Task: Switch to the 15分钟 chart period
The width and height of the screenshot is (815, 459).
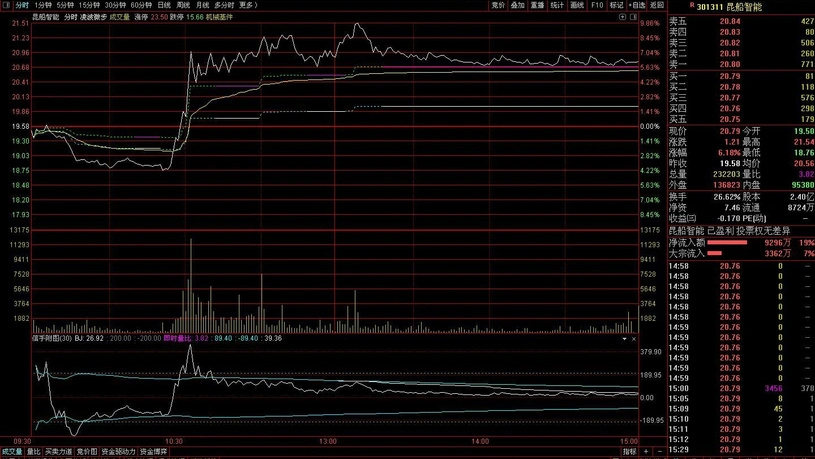Action: pos(89,5)
